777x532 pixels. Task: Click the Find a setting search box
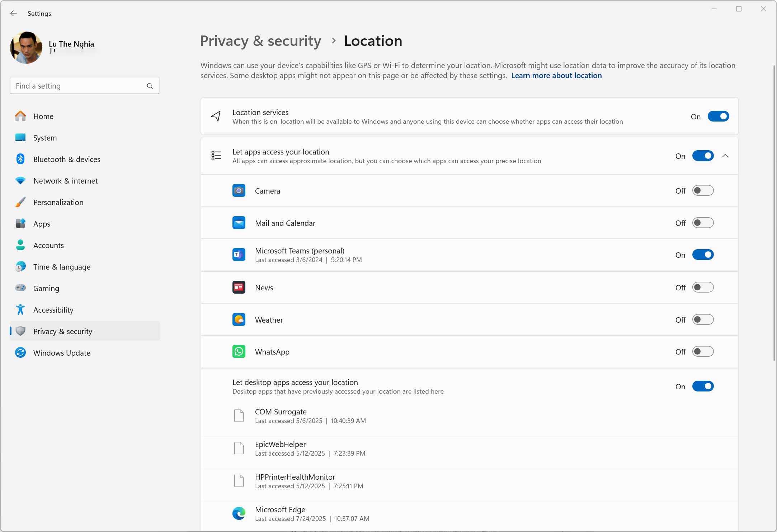coord(85,86)
